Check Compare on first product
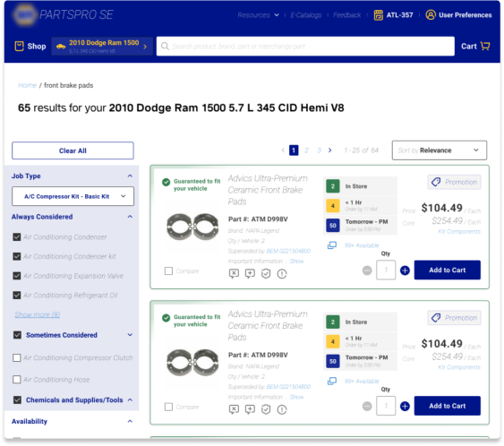 pyautogui.click(x=168, y=271)
